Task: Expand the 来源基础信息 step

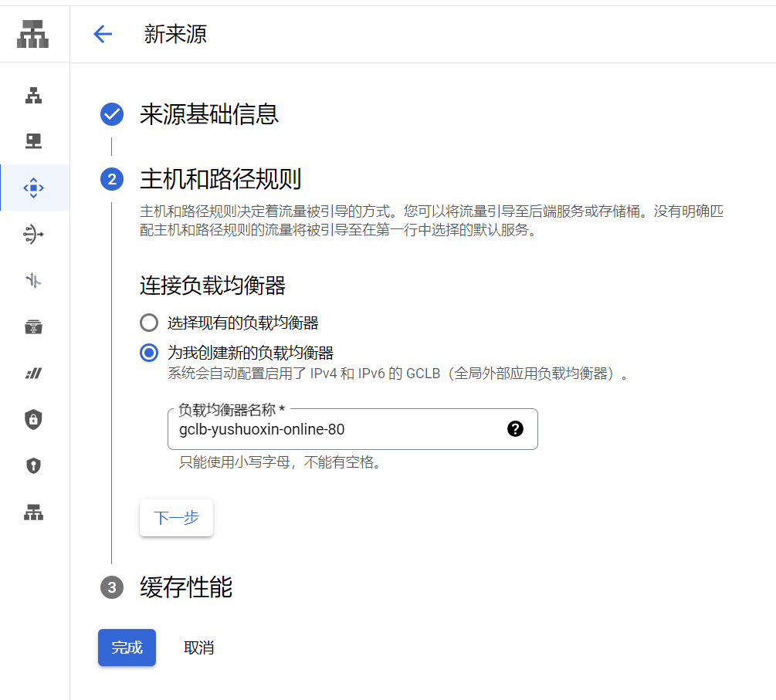Action: pyautogui.click(x=208, y=115)
